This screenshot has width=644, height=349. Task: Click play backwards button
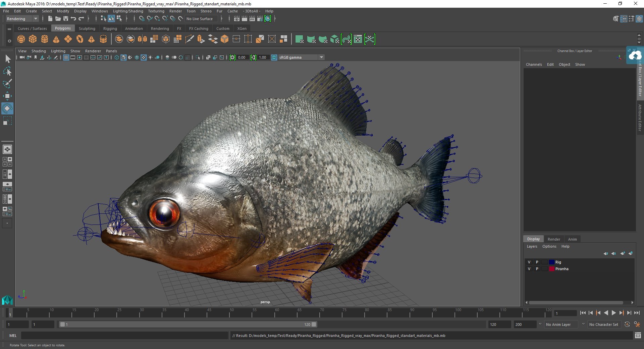[x=606, y=313]
